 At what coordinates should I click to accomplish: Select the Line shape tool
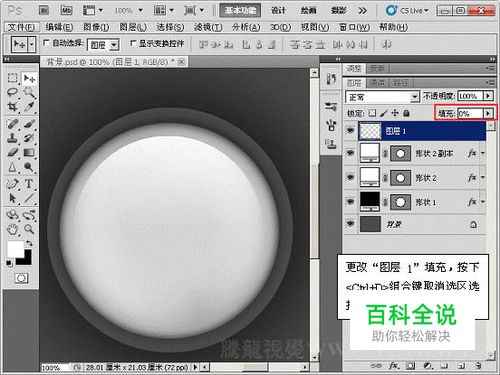[x=29, y=198]
